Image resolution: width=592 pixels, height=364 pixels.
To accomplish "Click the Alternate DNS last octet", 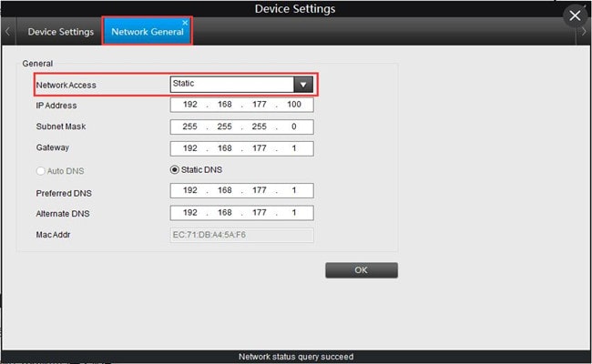I will tap(294, 213).
